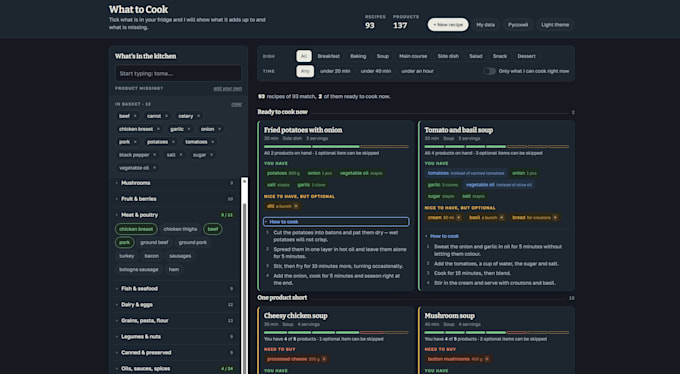Click the plus icon on processed cheese chip

[324, 359]
